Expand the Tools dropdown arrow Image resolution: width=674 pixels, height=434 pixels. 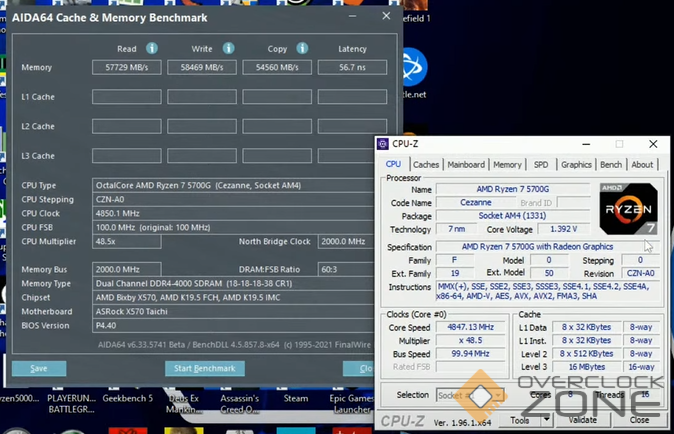(x=549, y=421)
